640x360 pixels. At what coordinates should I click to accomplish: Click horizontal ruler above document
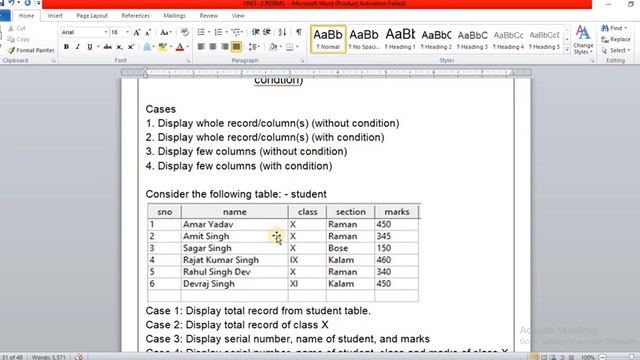(x=326, y=73)
